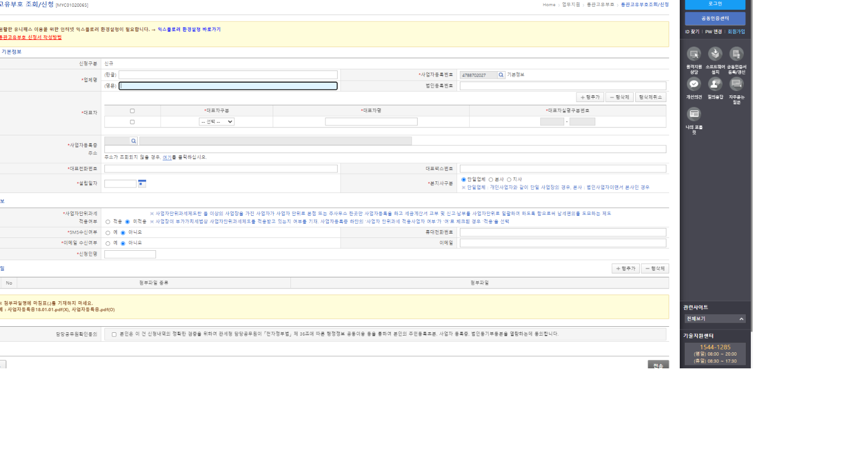Image resolution: width=868 pixels, height=456 pixels.
Task: Click the search icon beside 사업자등록번호 field
Action: [501, 75]
